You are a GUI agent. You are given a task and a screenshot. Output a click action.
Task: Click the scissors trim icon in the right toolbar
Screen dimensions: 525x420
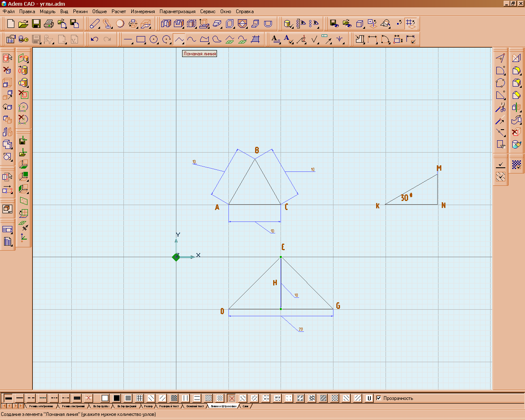[x=500, y=108]
